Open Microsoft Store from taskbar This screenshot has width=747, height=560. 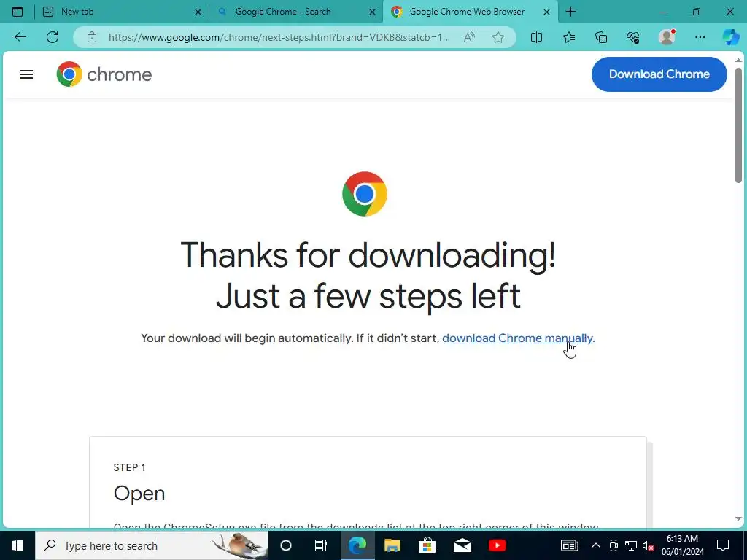click(x=427, y=545)
